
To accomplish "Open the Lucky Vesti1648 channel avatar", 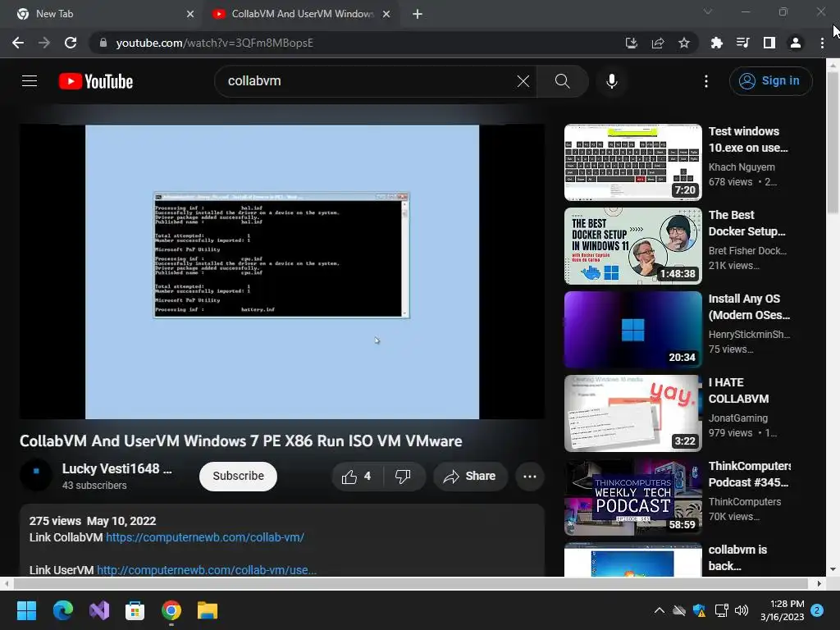I will [36, 475].
